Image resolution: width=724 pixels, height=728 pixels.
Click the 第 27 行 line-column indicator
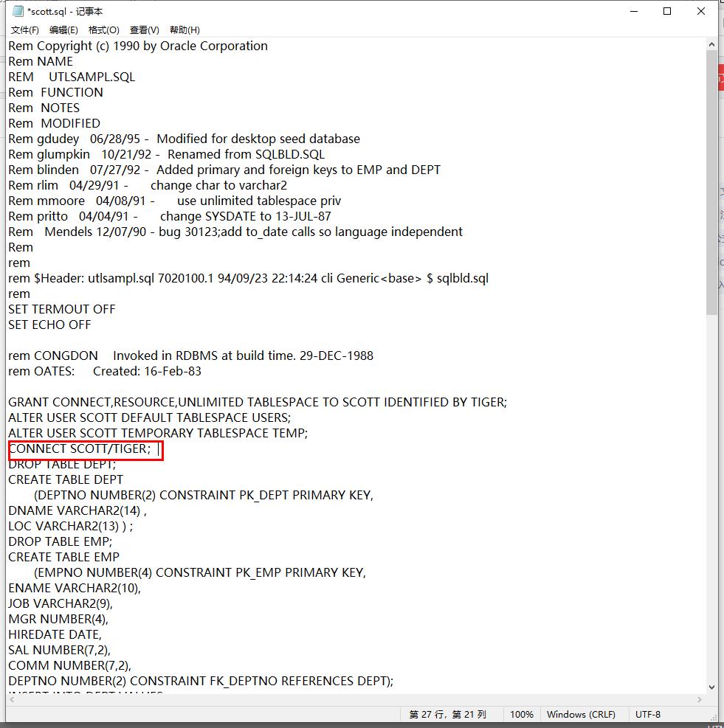coord(447,714)
